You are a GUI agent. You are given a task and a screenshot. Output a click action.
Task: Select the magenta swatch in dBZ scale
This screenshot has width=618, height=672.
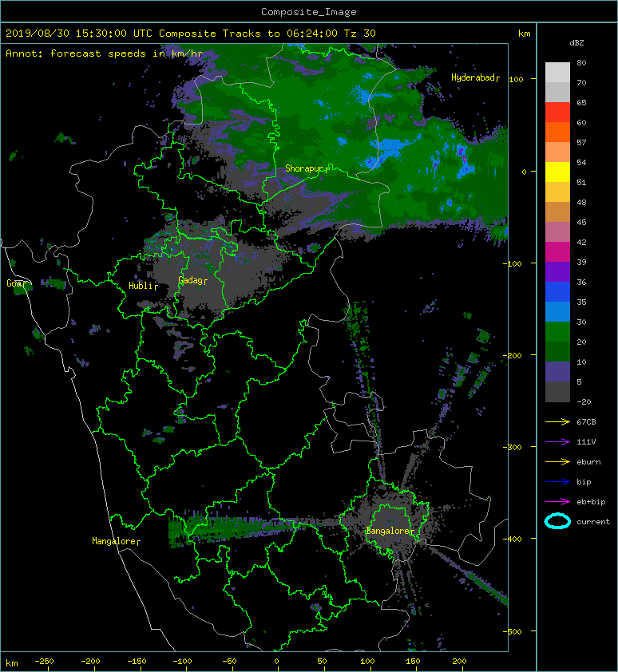click(557, 252)
